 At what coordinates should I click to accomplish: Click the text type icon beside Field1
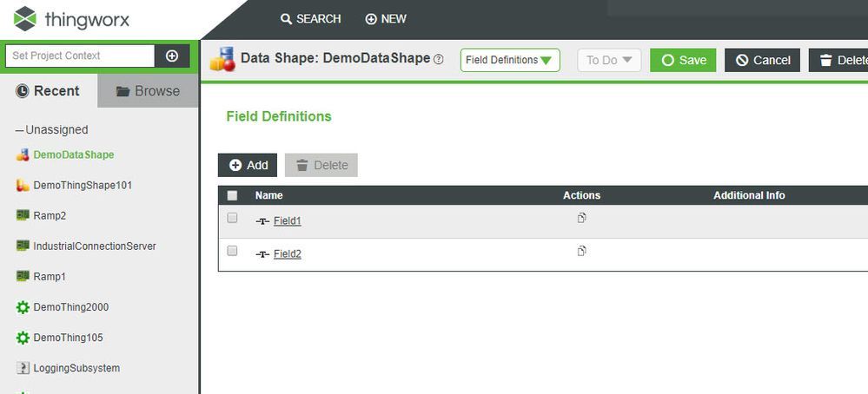(262, 221)
